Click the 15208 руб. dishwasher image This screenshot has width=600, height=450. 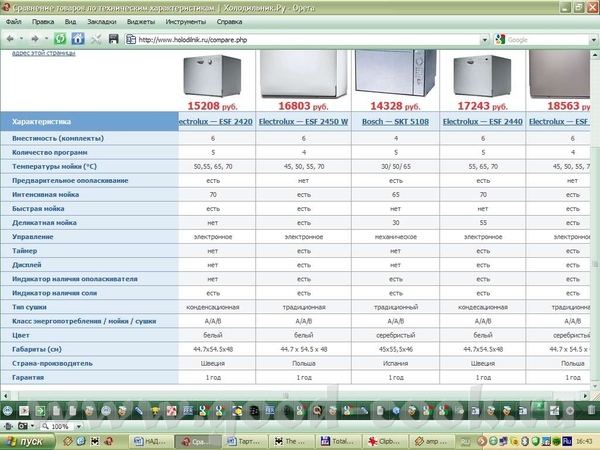click(212, 76)
